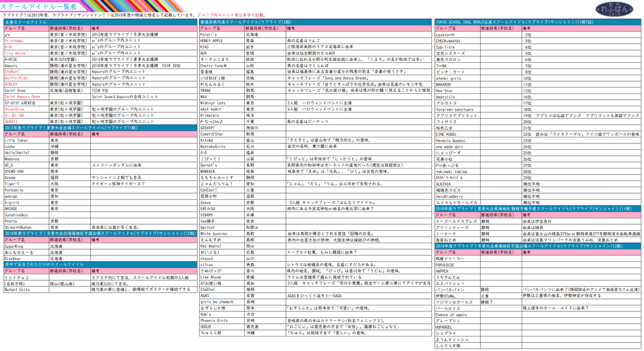This screenshot has width=644, height=351.
Task: Select the 北海道(函館聖泉) school cell
Action: coord(70,90)
